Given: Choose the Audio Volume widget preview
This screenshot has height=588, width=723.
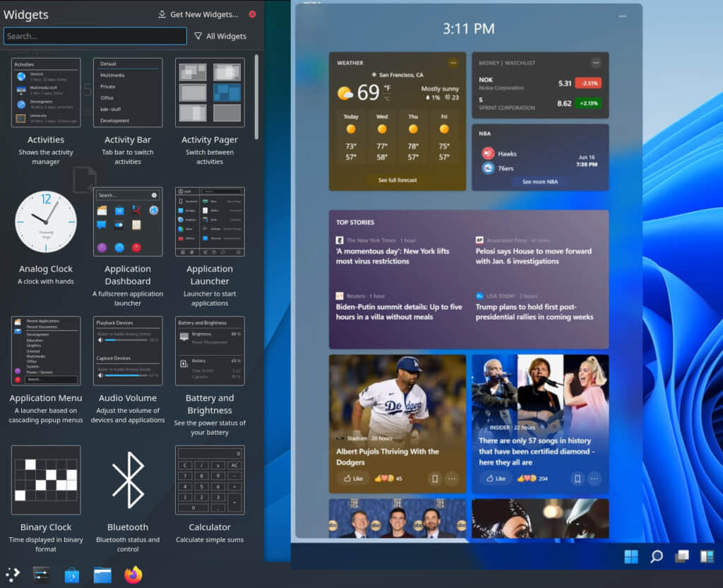Looking at the screenshot, I should tap(128, 351).
